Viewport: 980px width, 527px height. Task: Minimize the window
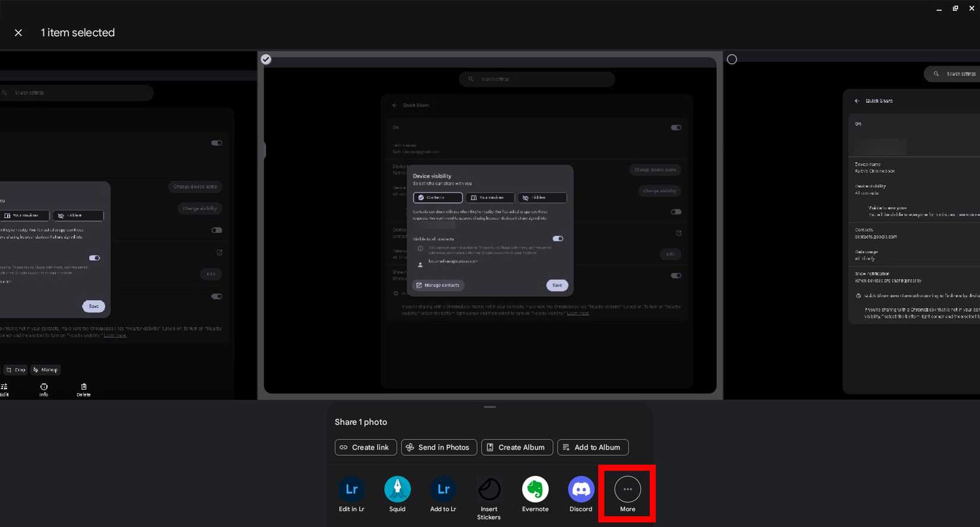tap(939, 8)
